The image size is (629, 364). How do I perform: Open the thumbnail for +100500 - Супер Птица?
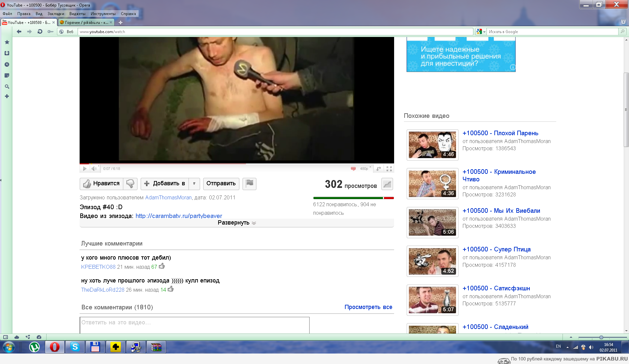click(432, 261)
